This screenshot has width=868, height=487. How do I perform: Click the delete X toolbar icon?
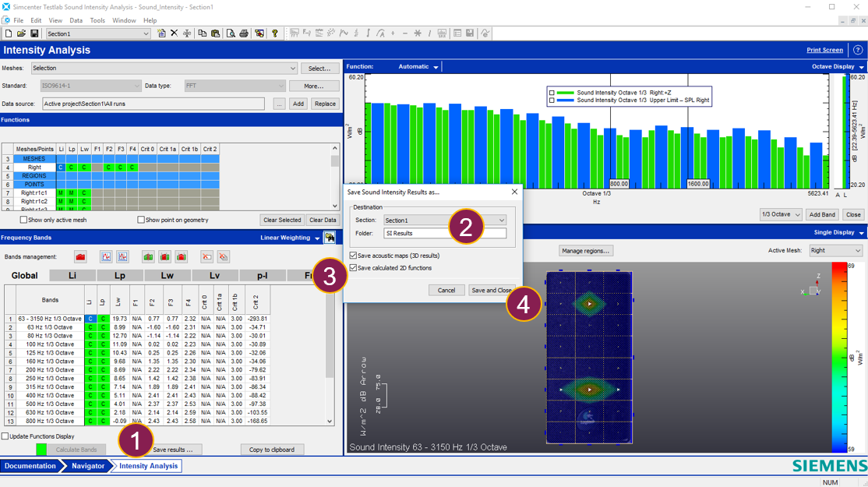tap(174, 34)
